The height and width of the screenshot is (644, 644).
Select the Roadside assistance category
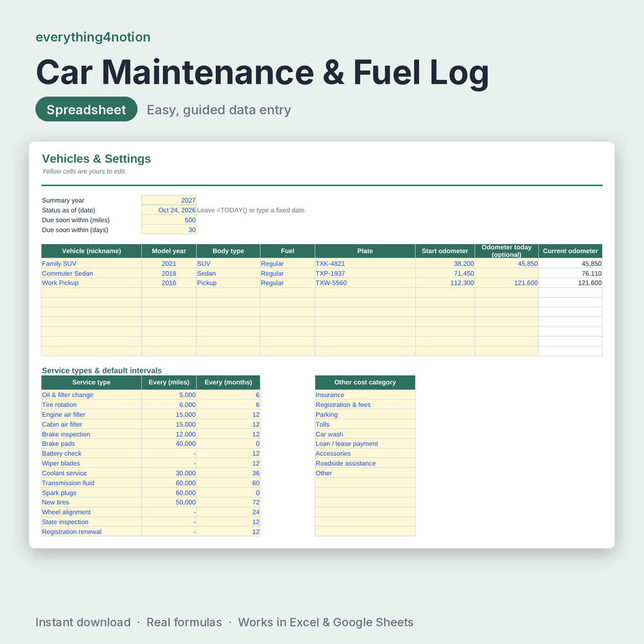365,463
